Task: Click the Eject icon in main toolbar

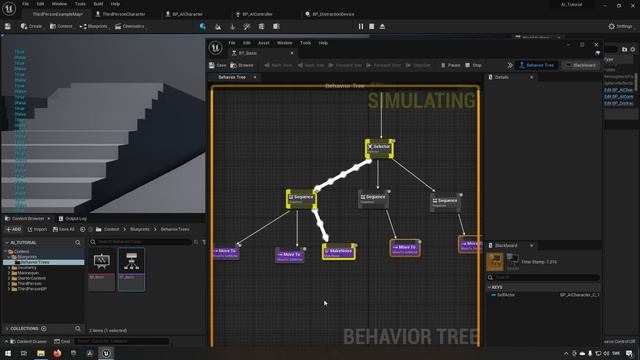Action: tap(382, 27)
